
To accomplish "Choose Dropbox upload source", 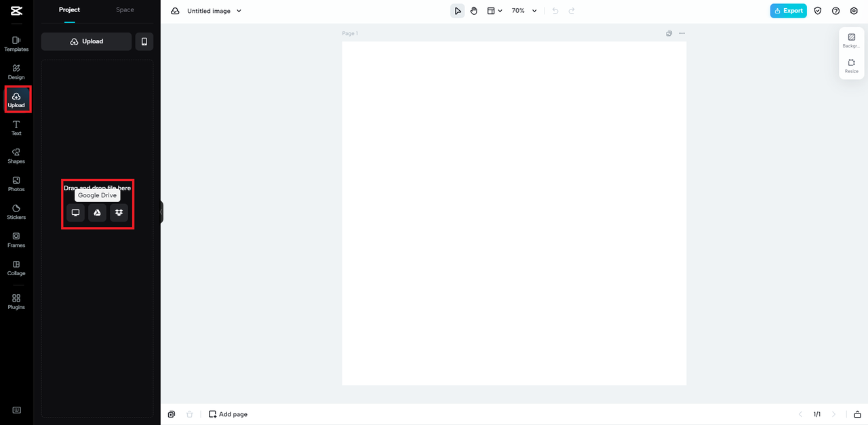I will pyautogui.click(x=119, y=213).
